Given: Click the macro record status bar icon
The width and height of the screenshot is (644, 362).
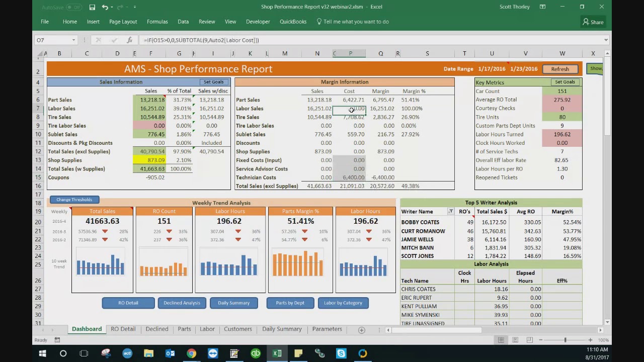Looking at the screenshot, I should pyautogui.click(x=57, y=340).
